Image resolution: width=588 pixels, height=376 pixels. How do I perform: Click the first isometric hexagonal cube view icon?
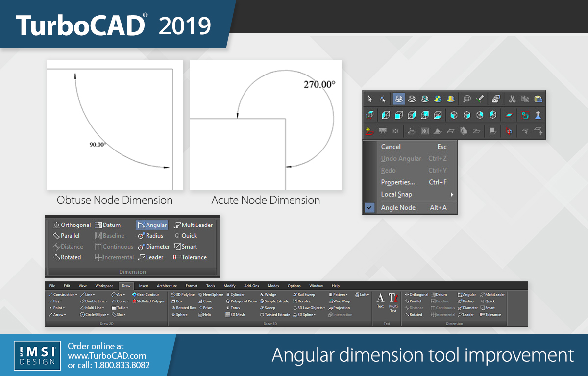click(454, 115)
